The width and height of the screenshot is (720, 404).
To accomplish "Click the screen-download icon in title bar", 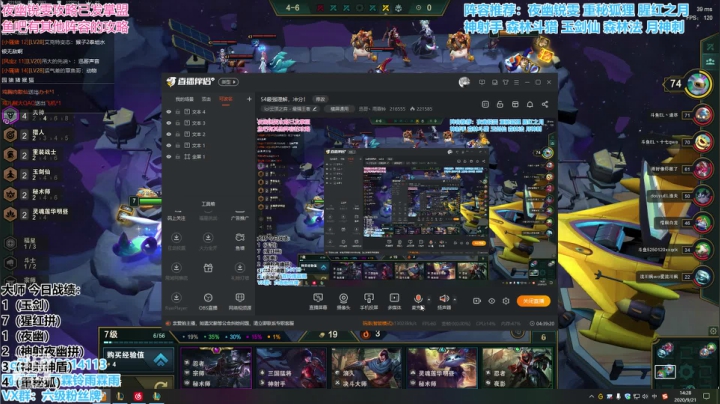I will pyautogui.click(x=482, y=82).
